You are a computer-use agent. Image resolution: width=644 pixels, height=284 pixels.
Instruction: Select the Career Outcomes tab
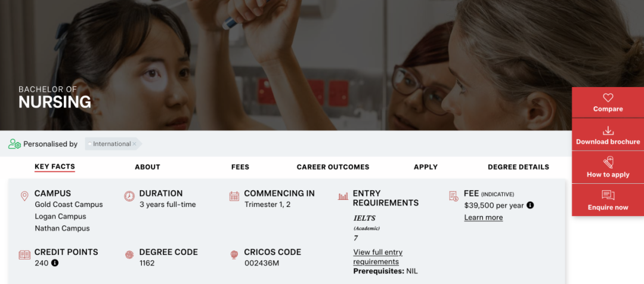(333, 167)
